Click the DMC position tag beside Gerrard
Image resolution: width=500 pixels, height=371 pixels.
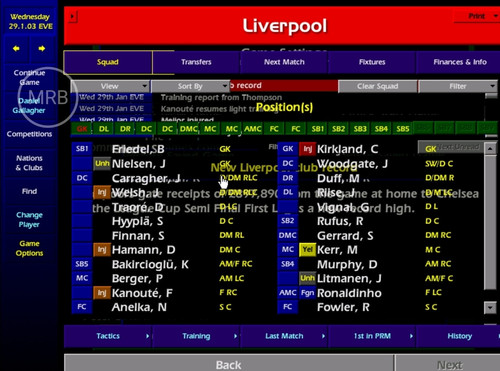tap(287, 235)
